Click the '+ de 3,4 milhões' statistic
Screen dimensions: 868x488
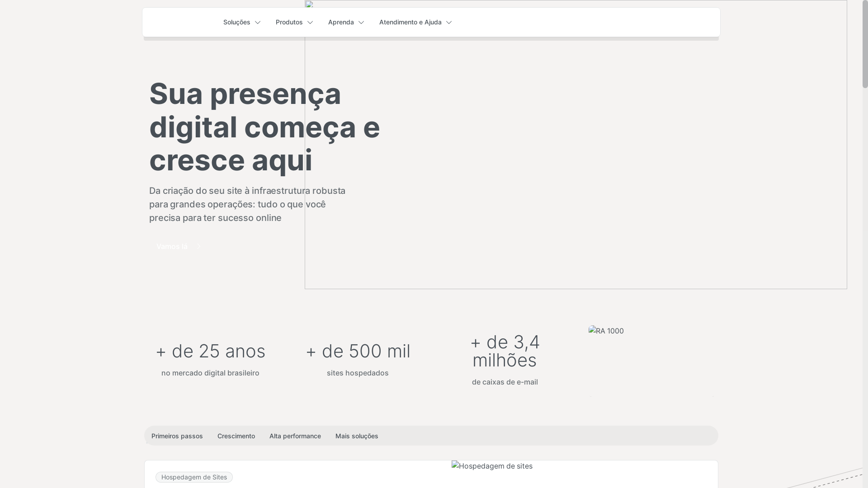[x=505, y=351]
